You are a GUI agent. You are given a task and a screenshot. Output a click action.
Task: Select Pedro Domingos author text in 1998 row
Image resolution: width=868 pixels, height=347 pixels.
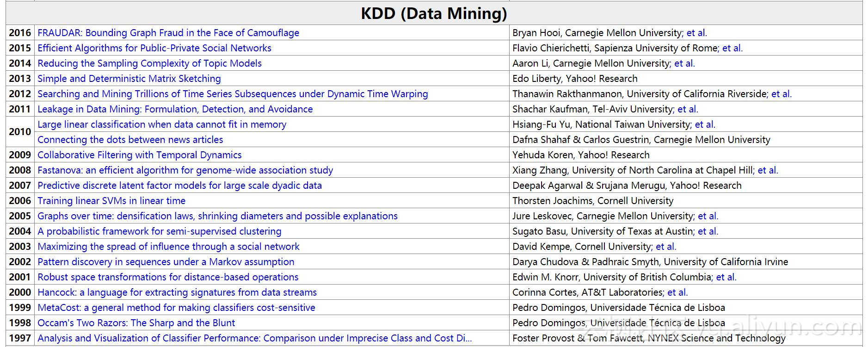tap(619, 323)
